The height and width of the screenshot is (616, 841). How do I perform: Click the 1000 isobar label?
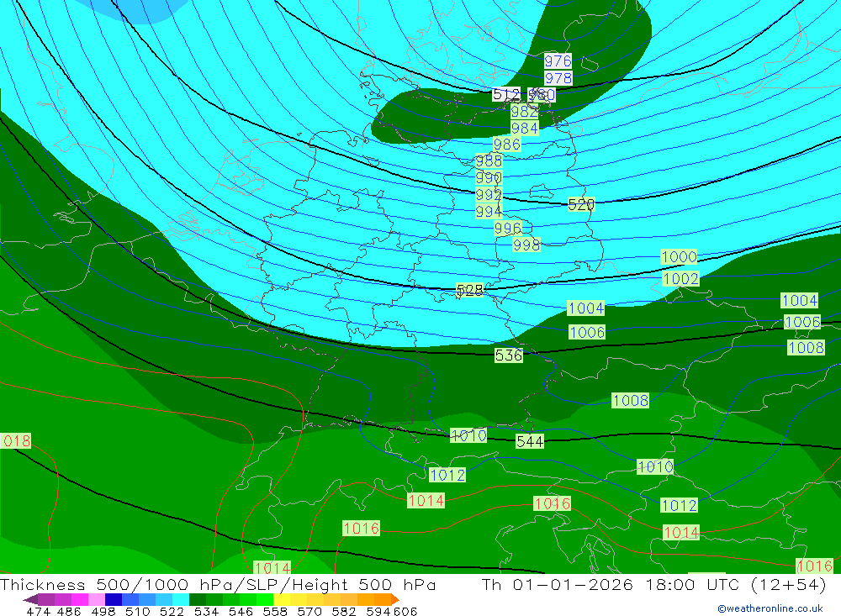pyautogui.click(x=679, y=257)
